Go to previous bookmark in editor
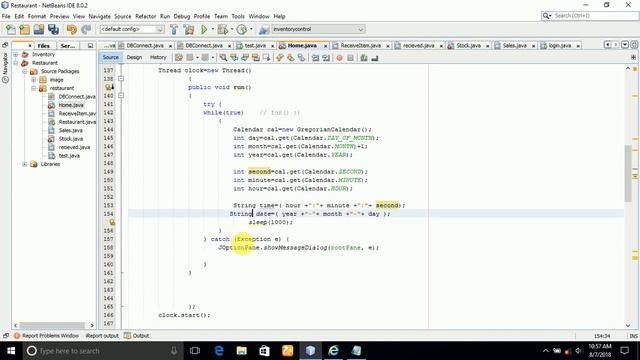This screenshot has height=360, width=640. click(x=280, y=58)
